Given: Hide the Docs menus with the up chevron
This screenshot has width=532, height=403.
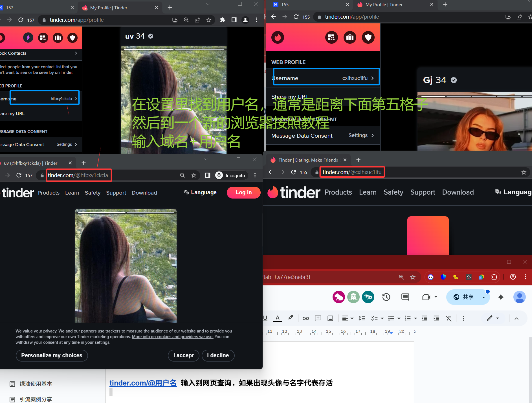Looking at the screenshot, I should point(516,318).
